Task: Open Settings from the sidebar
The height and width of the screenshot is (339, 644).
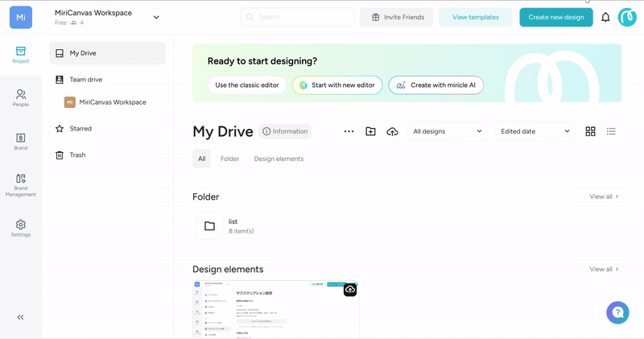Action: (21, 229)
